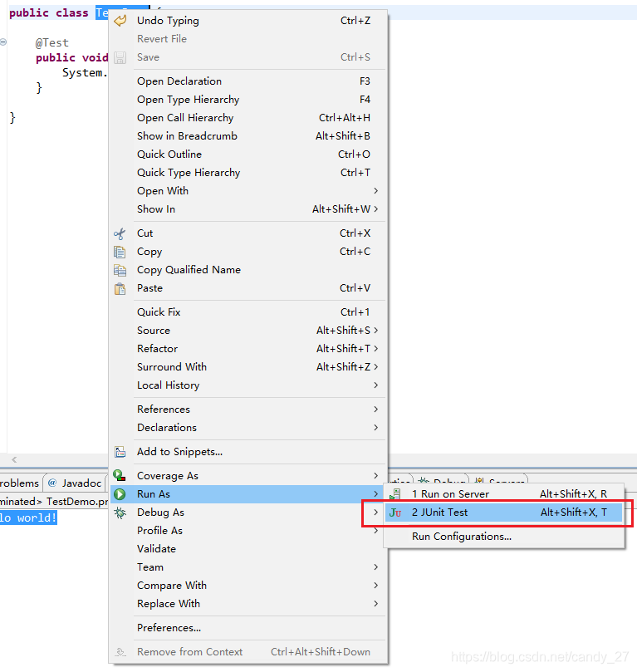Expand the Show In submenu arrow

(x=375, y=209)
